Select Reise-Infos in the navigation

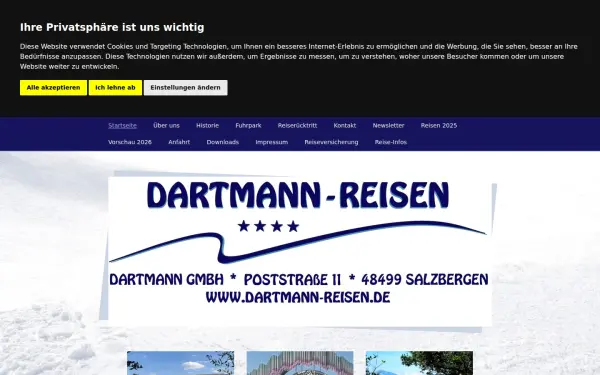(x=391, y=142)
